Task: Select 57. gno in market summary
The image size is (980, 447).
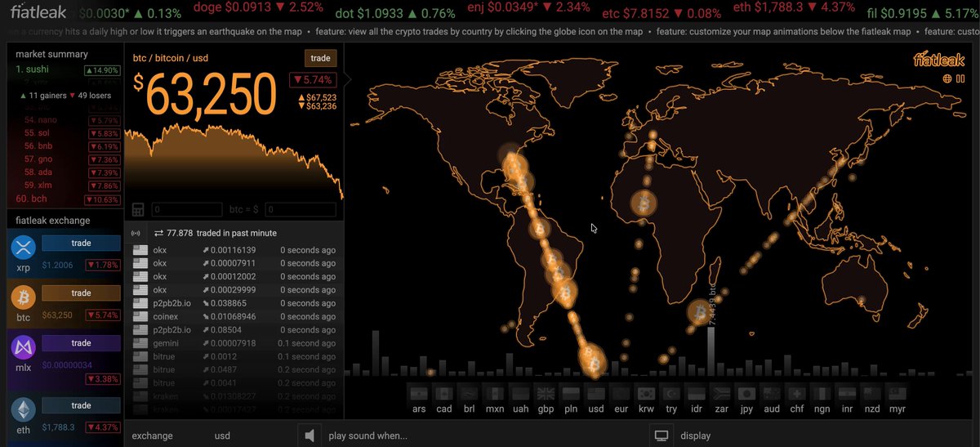Action: 67,159
